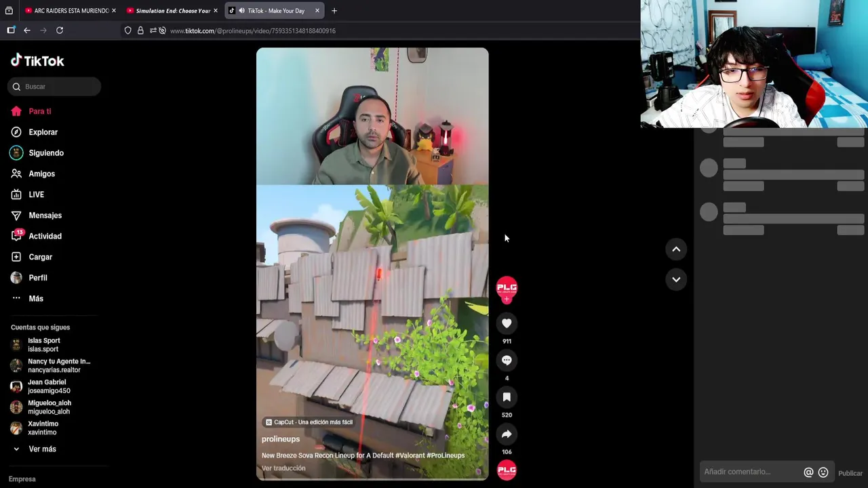Open emoji picker in comment box
The height and width of the screenshot is (488, 868).
[x=823, y=472]
